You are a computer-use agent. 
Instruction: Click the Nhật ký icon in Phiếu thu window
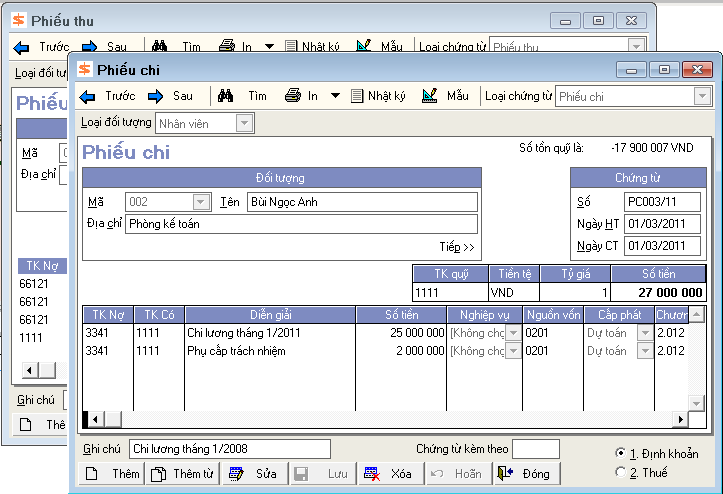tap(290, 46)
